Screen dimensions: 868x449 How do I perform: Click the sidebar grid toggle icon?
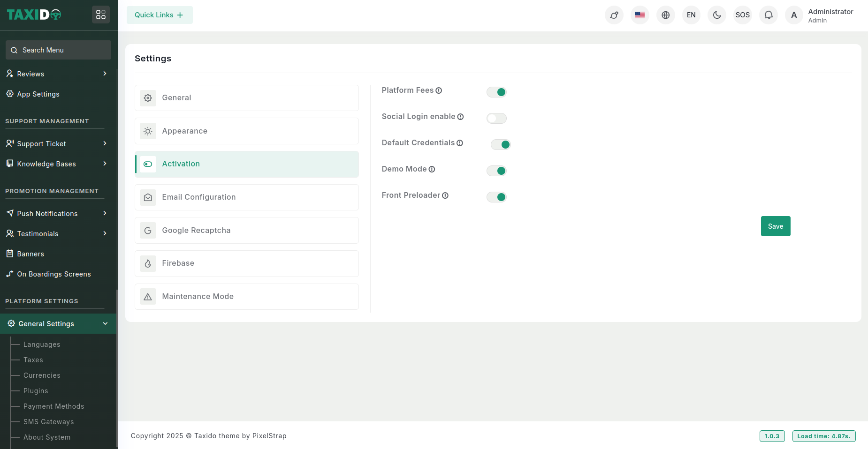click(x=101, y=15)
